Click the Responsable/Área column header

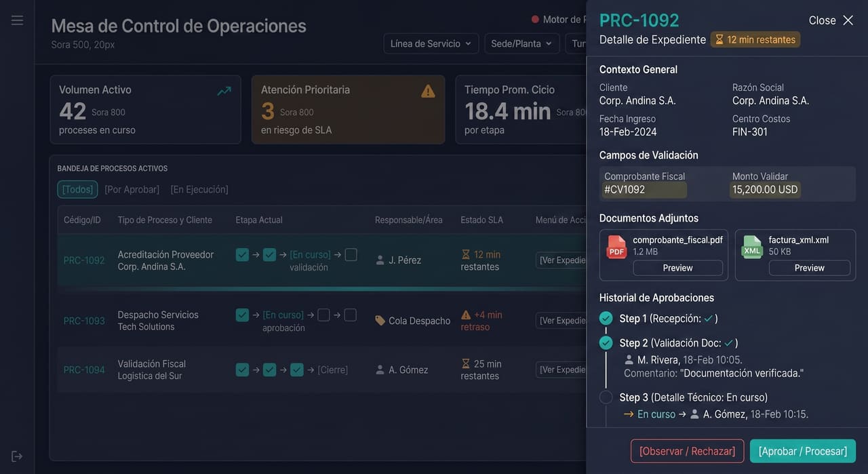coord(409,220)
